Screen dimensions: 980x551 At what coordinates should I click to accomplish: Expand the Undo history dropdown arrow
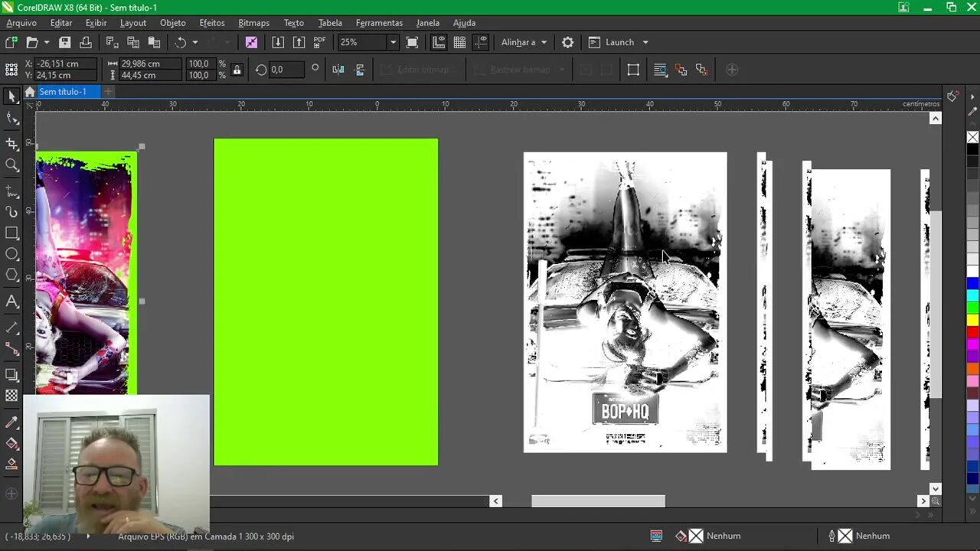194,42
